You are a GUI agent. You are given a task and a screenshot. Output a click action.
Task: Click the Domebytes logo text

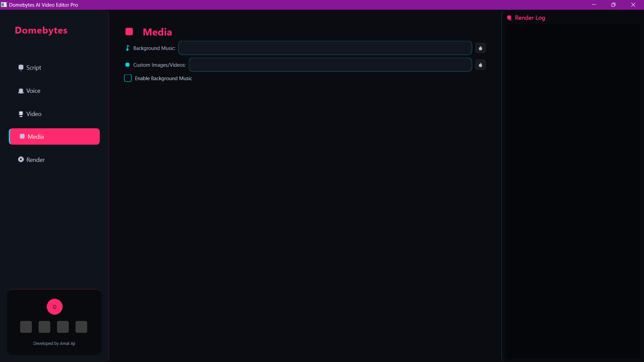point(41,30)
